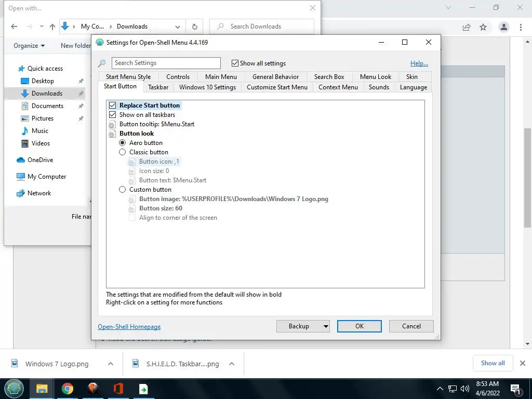Click the Open-Shell start button on taskbar
The width and height of the screenshot is (532, 399).
[14, 389]
